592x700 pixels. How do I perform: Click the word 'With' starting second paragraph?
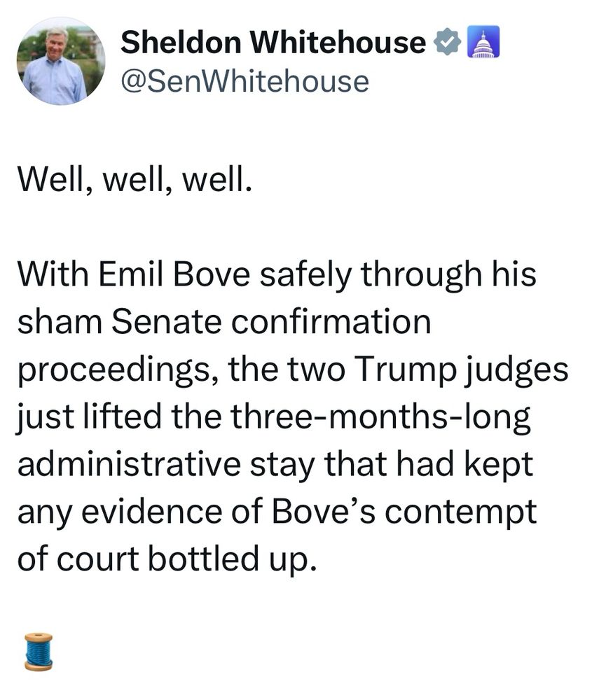tap(53, 273)
